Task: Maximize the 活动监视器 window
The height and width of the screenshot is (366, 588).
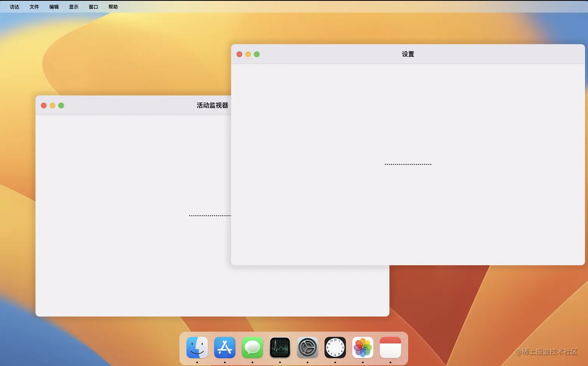Action: pyautogui.click(x=61, y=105)
